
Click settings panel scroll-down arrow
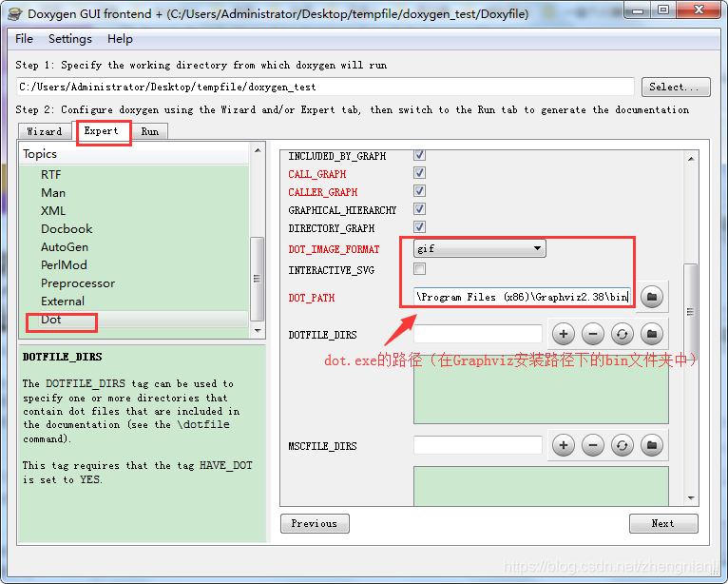(691, 498)
